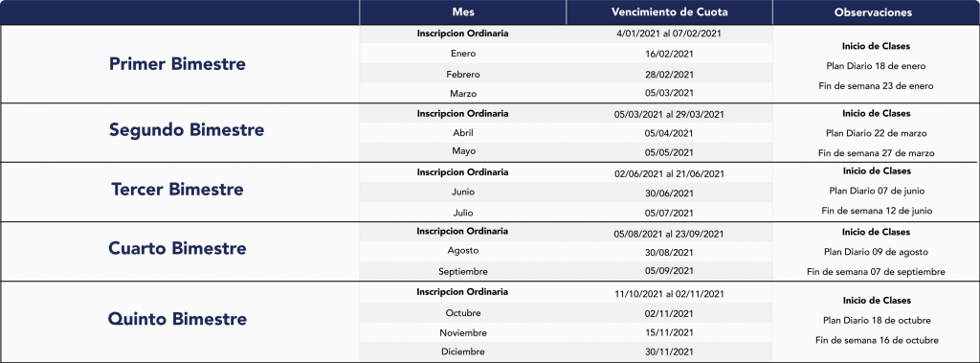The height and width of the screenshot is (363, 980).
Task: Select the Segundo Bimestre row label
Action: [x=187, y=129]
